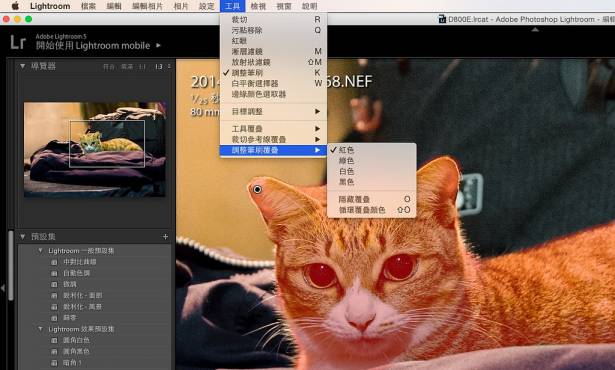Click the adjustment brush pin on cat's ear
Screen dimensions: 615x370
point(257,190)
